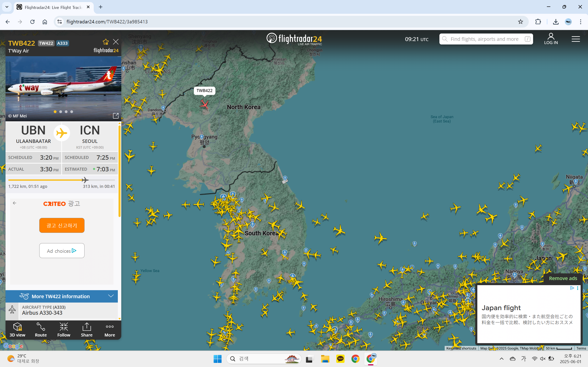Open the 3D view of flight
This screenshot has height=367, width=588.
click(x=17, y=330)
